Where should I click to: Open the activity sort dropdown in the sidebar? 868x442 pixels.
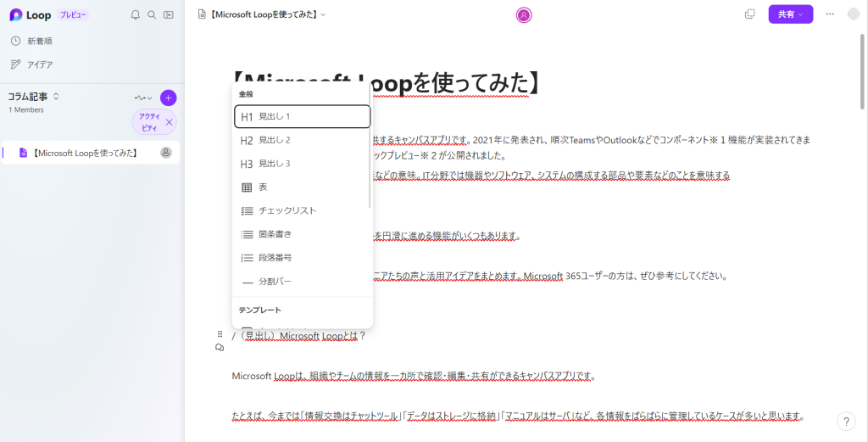point(142,98)
